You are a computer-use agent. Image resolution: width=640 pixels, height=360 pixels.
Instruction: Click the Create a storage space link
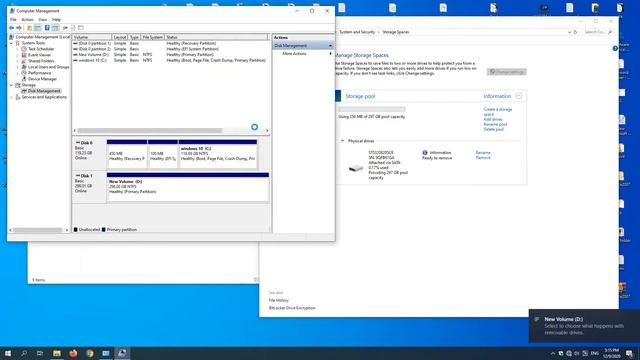coord(498,112)
